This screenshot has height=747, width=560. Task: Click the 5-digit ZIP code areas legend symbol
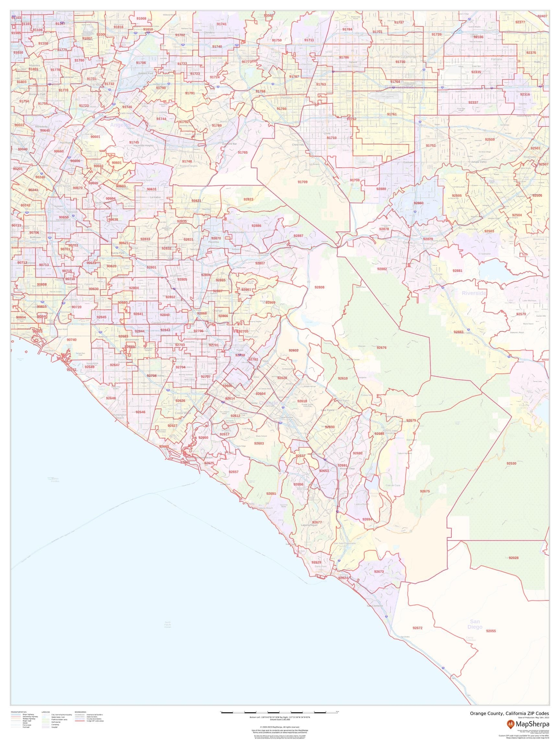point(80,721)
